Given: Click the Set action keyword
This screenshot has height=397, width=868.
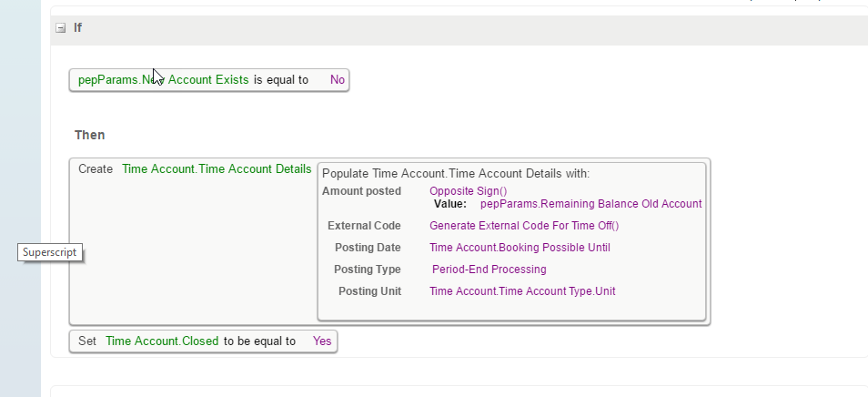Looking at the screenshot, I should pos(87,341).
